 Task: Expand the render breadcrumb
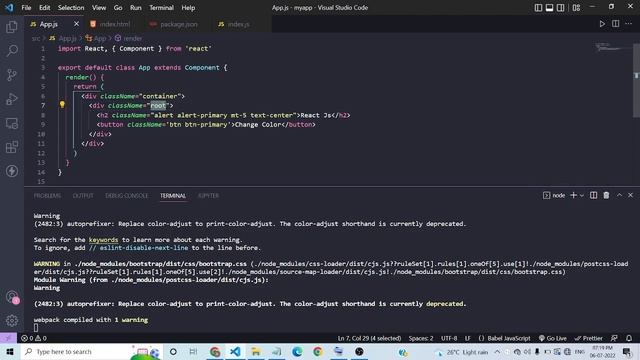pos(129,38)
